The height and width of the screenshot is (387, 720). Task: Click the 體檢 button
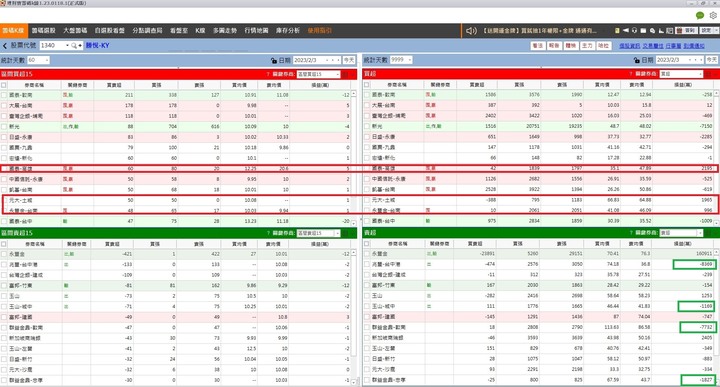571,46
